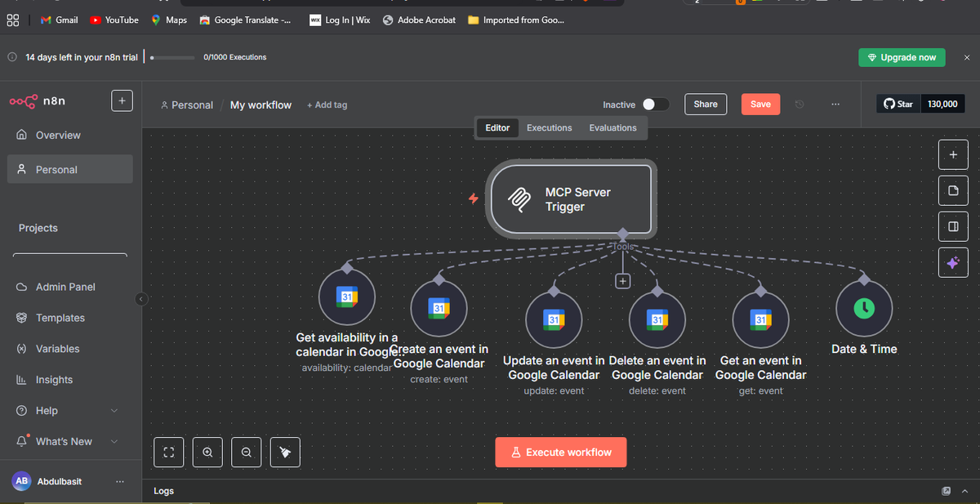Toggle the workflow Inactive switch
The height and width of the screenshot is (504, 980).
tap(655, 105)
